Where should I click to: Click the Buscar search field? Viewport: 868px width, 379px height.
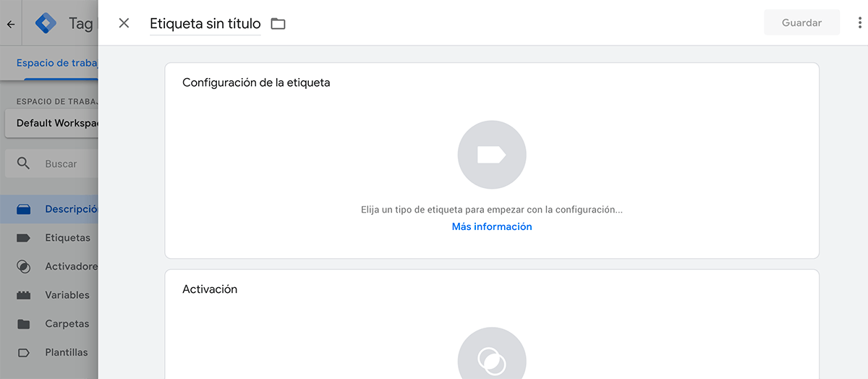pos(51,163)
